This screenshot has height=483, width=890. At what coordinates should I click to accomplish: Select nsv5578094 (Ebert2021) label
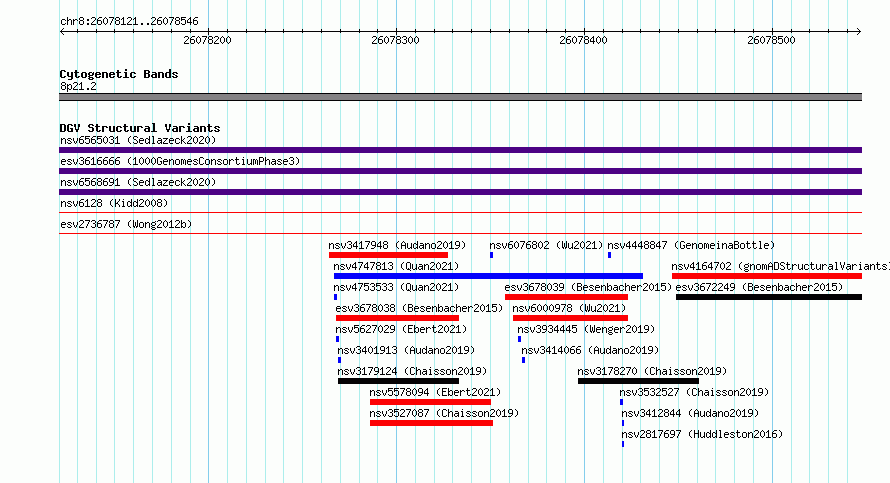point(435,392)
